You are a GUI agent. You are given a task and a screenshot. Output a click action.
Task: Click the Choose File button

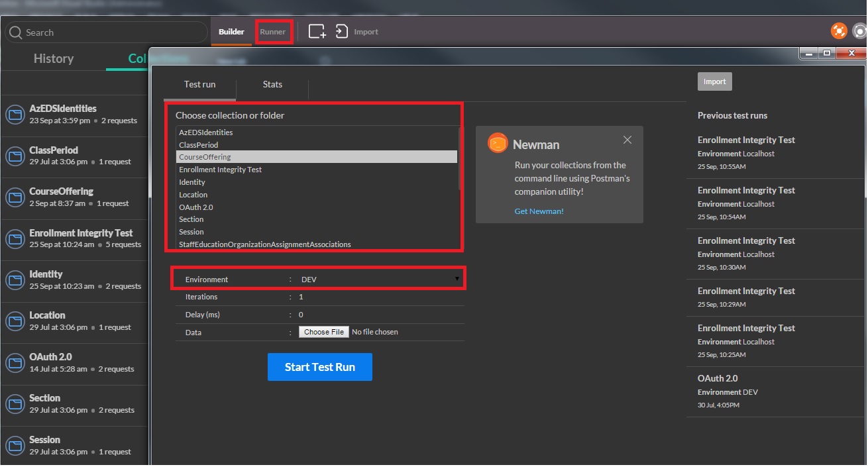click(324, 332)
